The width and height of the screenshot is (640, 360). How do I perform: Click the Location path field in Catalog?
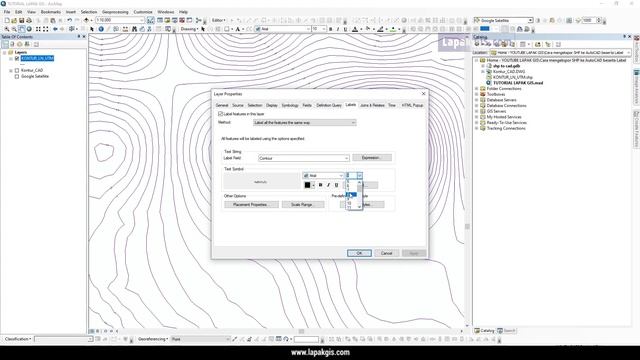[x=560, y=53]
